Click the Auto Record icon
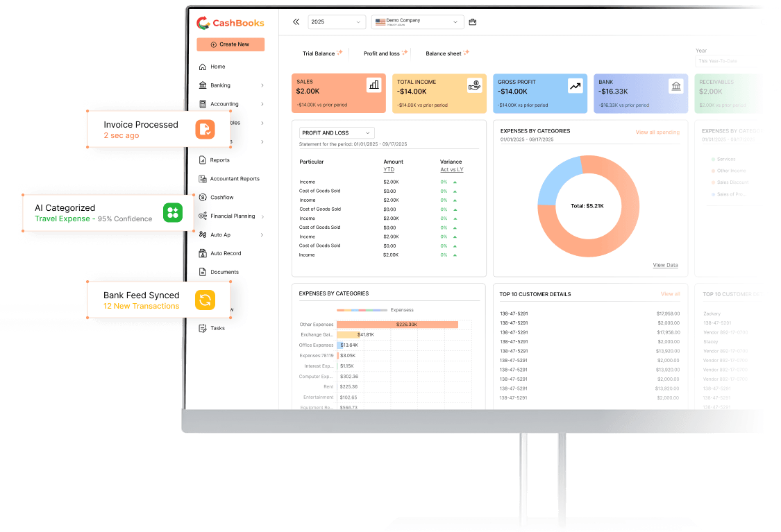The image size is (781, 532). tap(203, 253)
